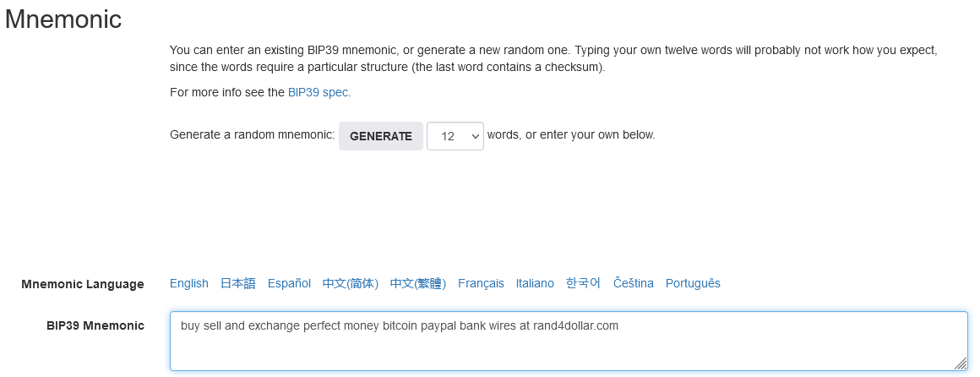Choose Italiano as mnemonic language
Viewport: 980px width, 377px height.
535,283
